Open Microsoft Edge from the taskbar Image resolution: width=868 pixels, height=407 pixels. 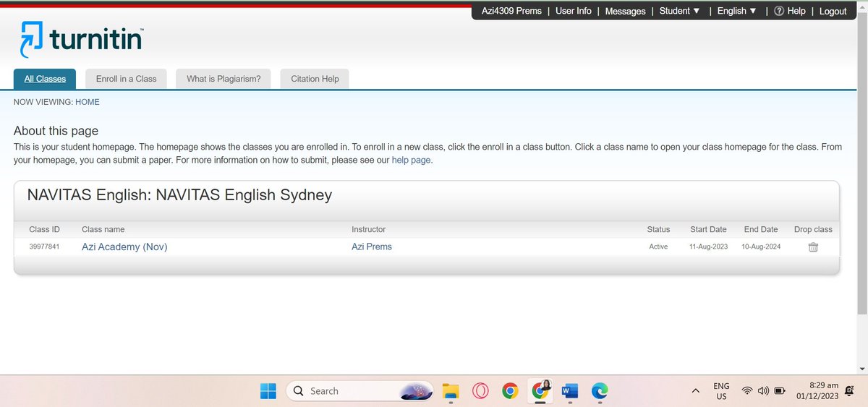(599, 391)
